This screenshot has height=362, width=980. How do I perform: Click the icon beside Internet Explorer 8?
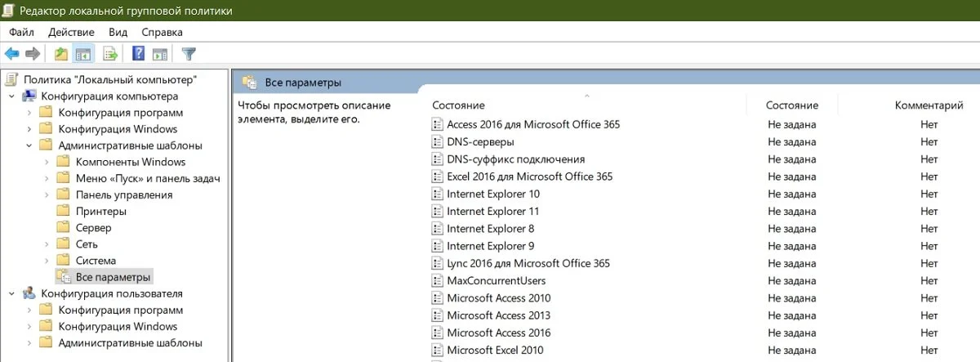point(436,229)
